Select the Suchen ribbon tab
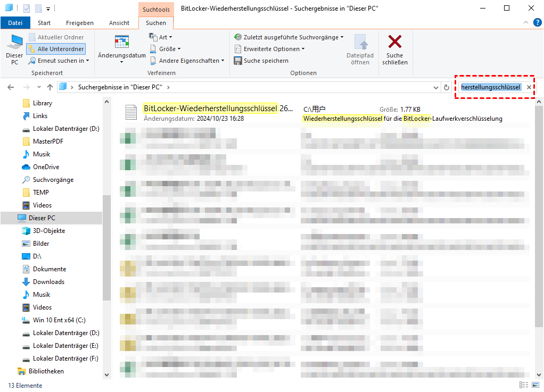 tap(156, 23)
